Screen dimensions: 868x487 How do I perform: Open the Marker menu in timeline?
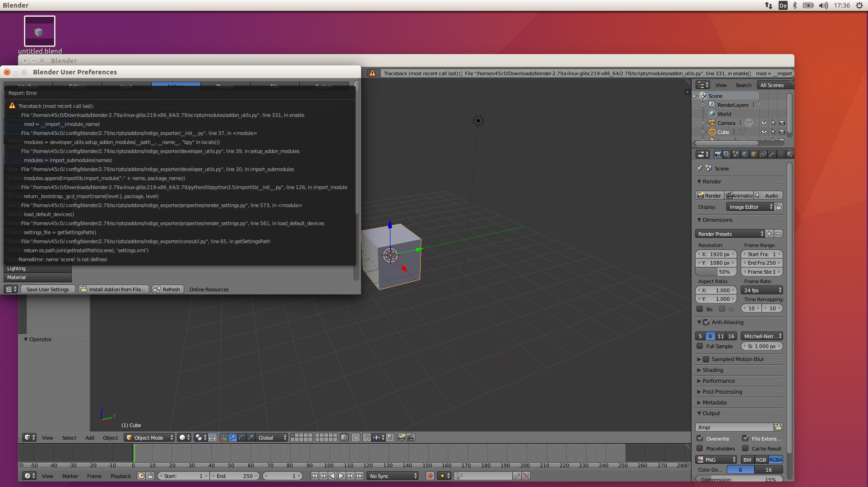[x=70, y=476]
